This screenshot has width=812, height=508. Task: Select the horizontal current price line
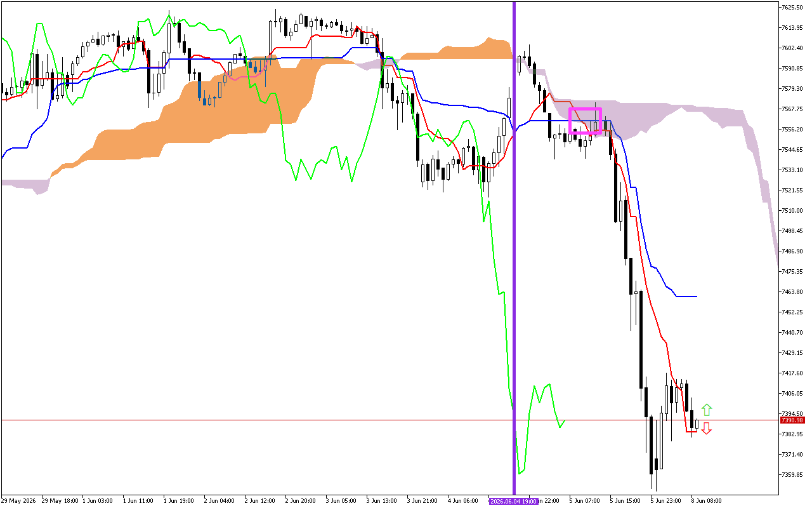point(389,420)
